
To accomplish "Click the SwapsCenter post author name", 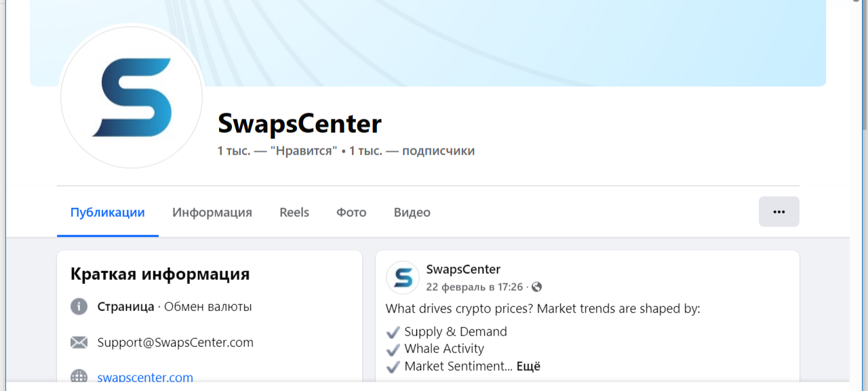I will click(x=463, y=270).
